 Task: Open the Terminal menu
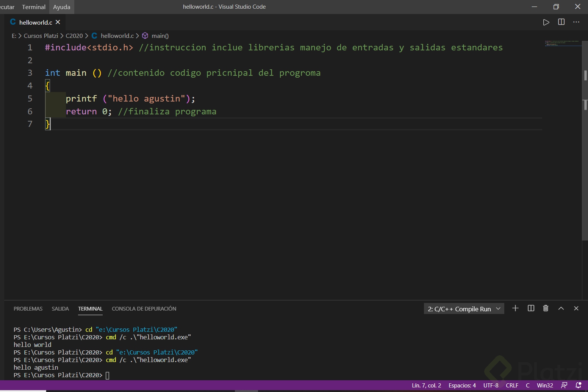click(x=34, y=7)
